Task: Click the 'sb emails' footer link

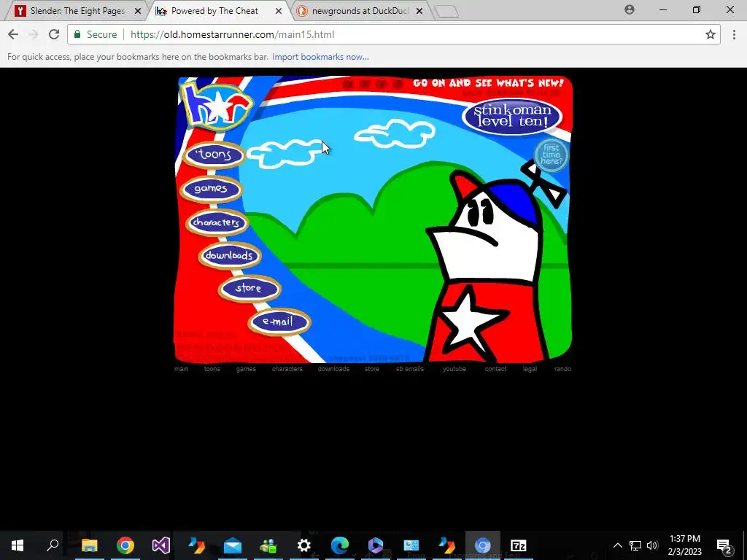Action: pyautogui.click(x=410, y=369)
